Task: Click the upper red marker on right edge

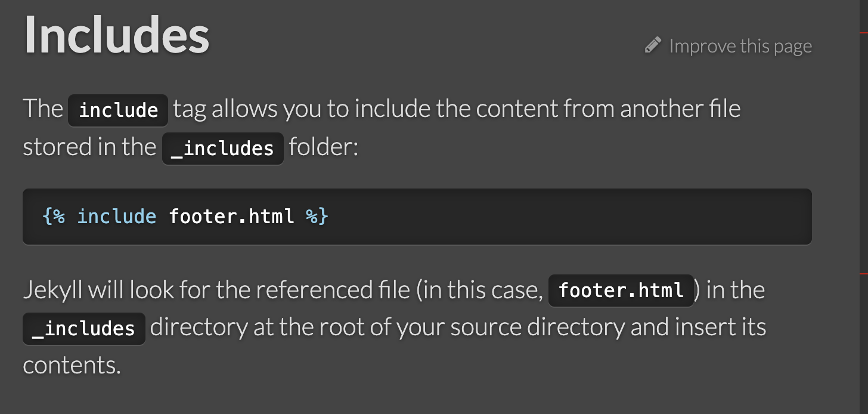Action: (x=863, y=32)
